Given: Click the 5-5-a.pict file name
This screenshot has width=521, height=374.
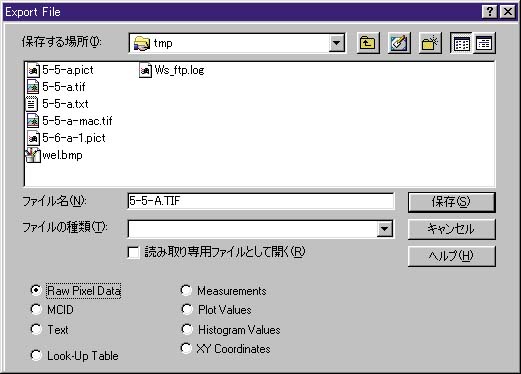Looking at the screenshot, I should pos(68,70).
